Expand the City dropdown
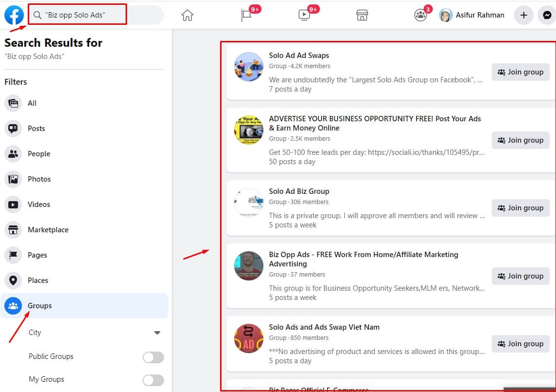The width and height of the screenshot is (556, 392). [x=157, y=332]
